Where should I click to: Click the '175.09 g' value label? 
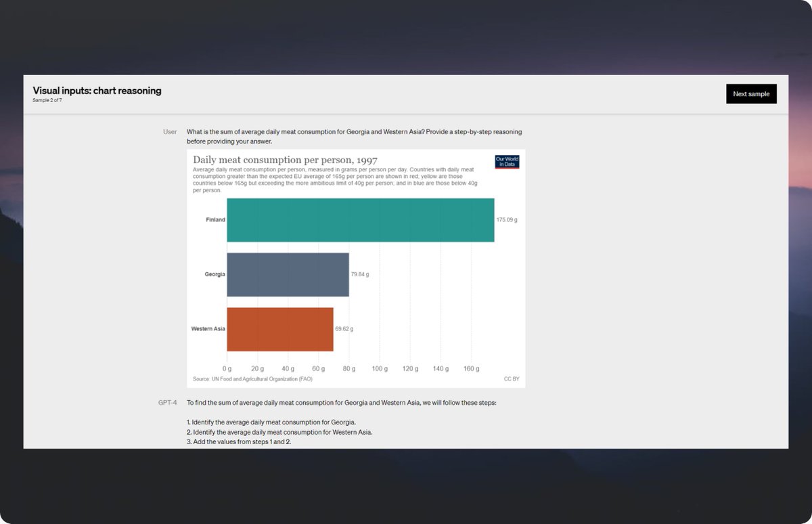[x=507, y=220]
